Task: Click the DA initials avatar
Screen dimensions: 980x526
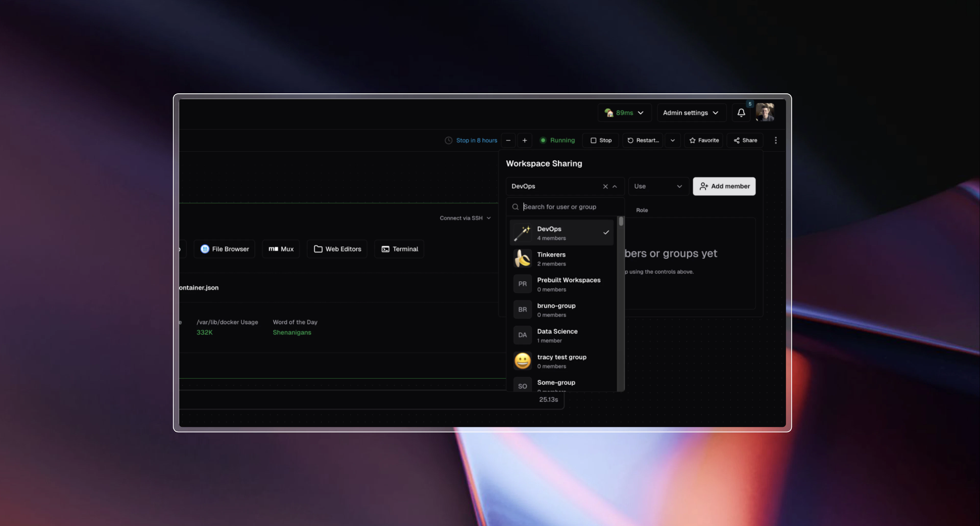Action: click(x=522, y=335)
